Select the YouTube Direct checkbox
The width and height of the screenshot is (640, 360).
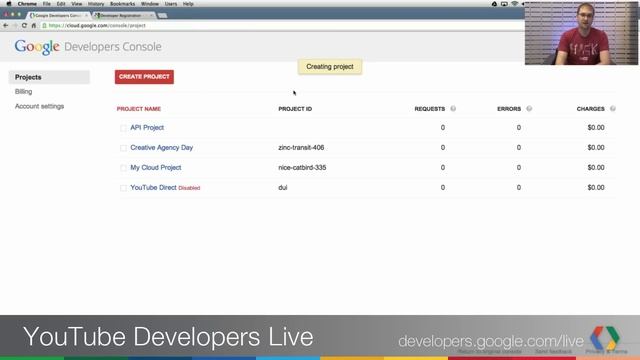(x=123, y=188)
